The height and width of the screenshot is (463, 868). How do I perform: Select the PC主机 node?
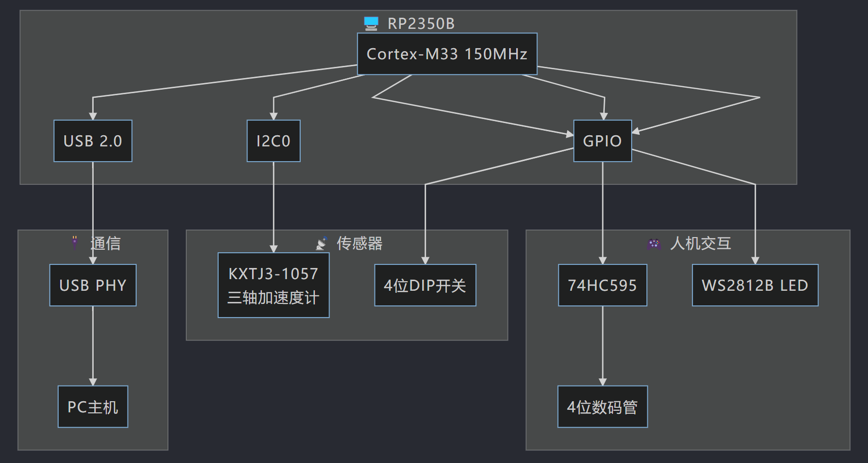coord(93,407)
